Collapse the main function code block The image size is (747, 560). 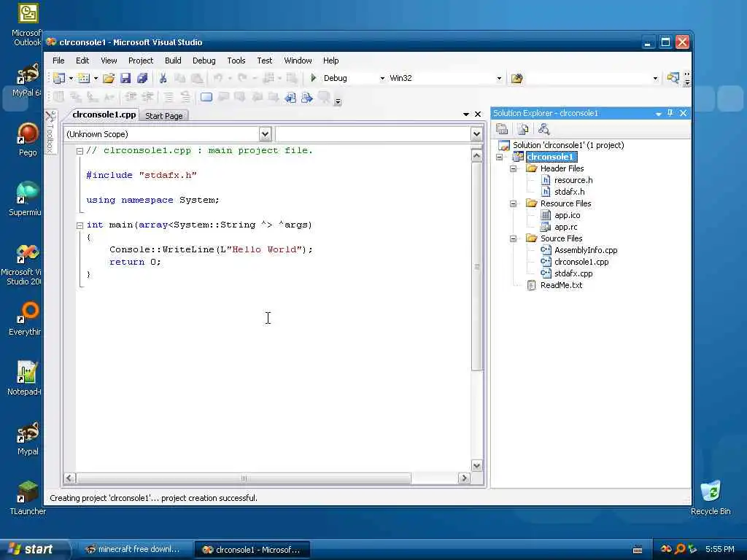80,225
